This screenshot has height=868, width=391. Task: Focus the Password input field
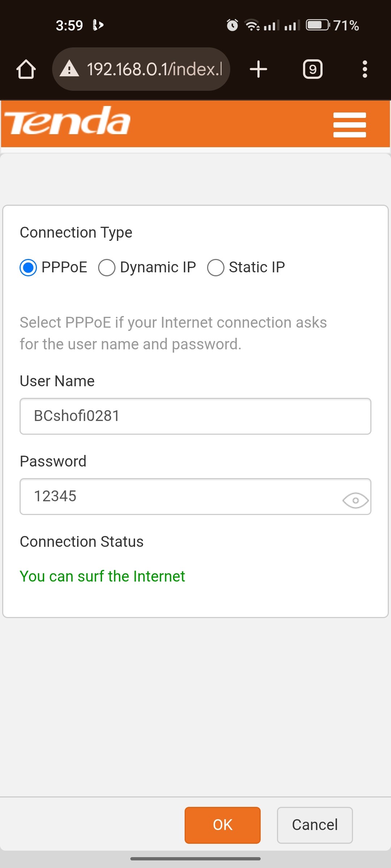195,497
